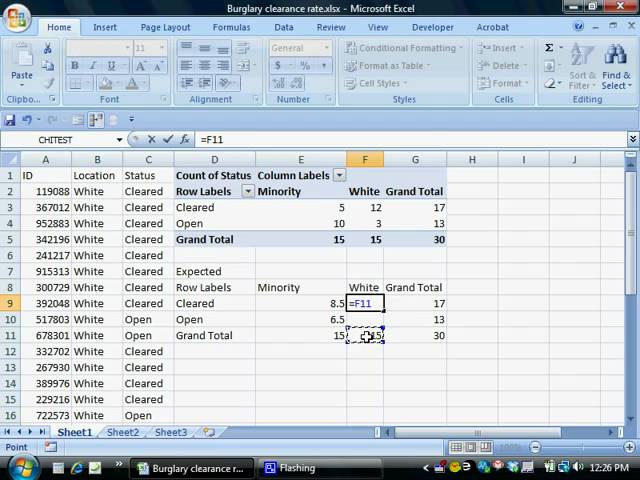
Task: Click Increase Indent icon
Action: click(x=204, y=83)
